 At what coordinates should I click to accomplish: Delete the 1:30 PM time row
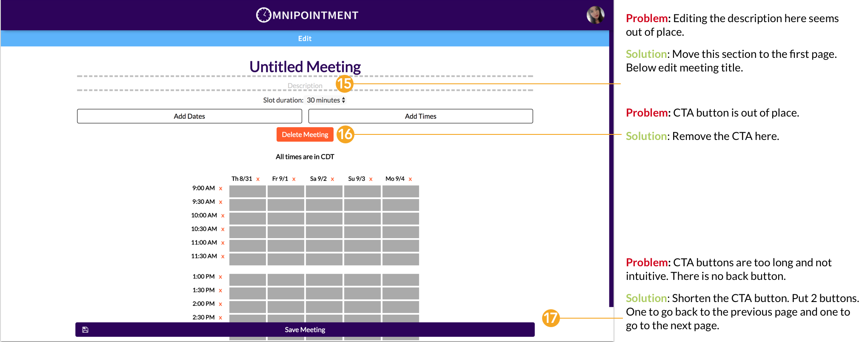click(220, 291)
